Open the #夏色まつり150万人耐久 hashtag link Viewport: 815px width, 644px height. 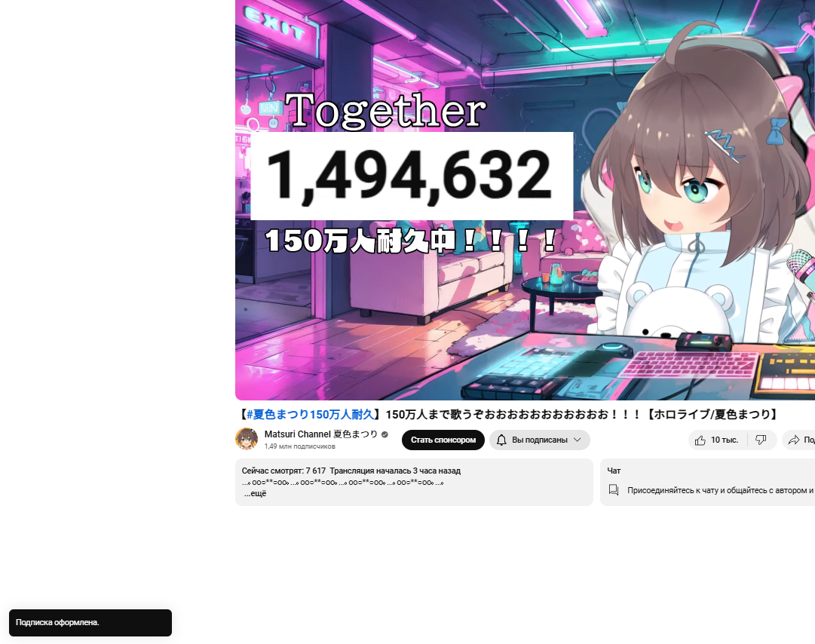click(x=311, y=414)
